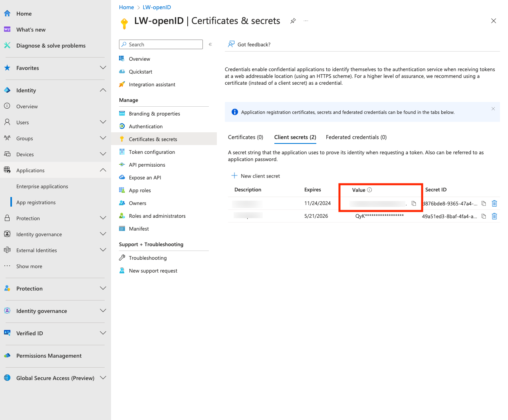This screenshot has width=508, height=420.
Task: Click the Value column info icon
Action: coord(369,190)
